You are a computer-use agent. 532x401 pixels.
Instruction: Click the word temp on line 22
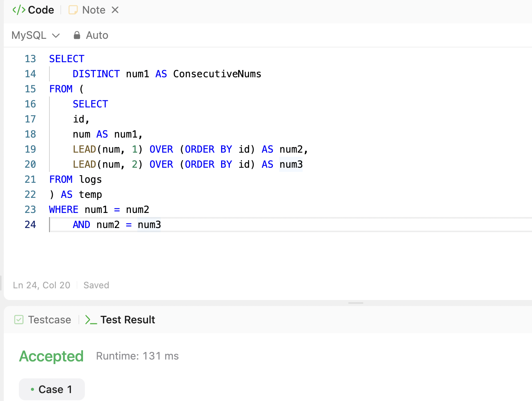tap(91, 194)
